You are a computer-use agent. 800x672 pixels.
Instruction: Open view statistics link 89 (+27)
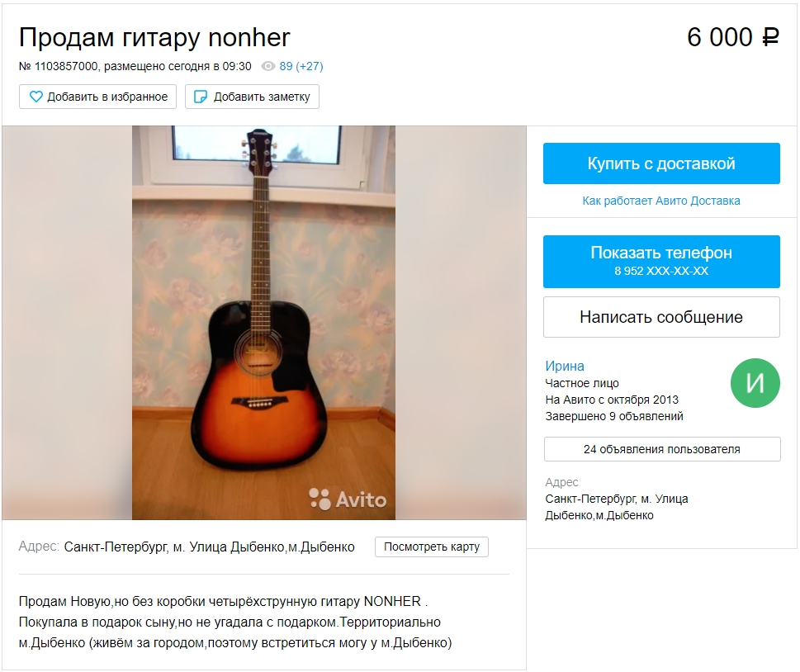pos(301,66)
